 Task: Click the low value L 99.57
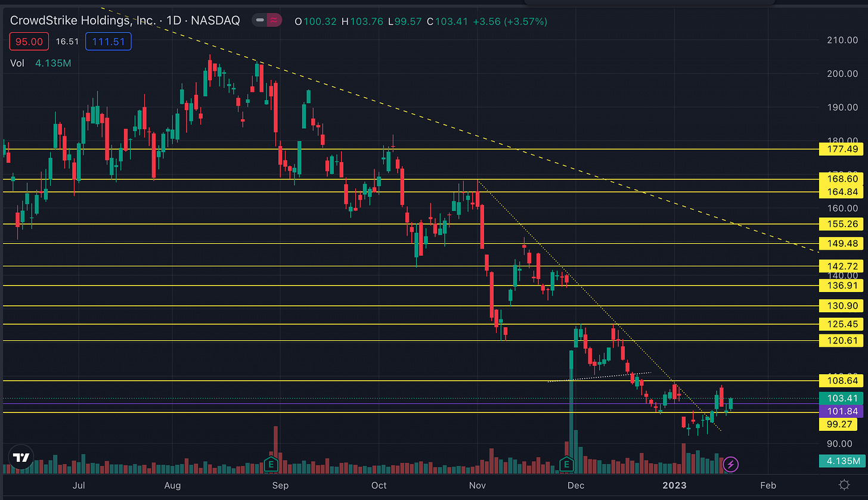(405, 21)
